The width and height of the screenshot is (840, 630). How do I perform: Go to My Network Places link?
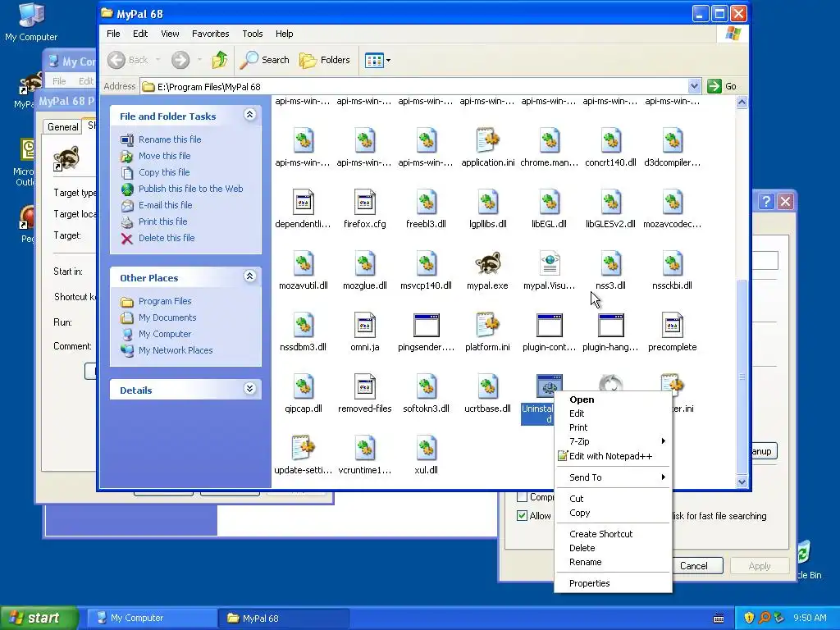pyautogui.click(x=176, y=350)
